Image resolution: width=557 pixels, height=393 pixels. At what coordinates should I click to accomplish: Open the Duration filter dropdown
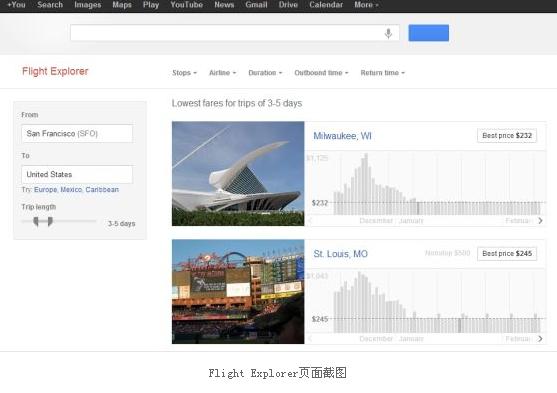[265, 73]
